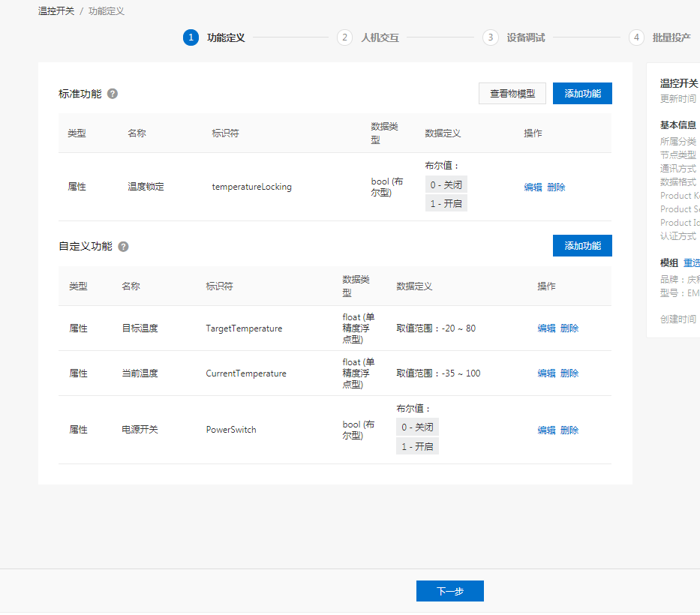The image size is (700, 615).
Task: Click the 电源开关 name cell
Action: point(140,429)
